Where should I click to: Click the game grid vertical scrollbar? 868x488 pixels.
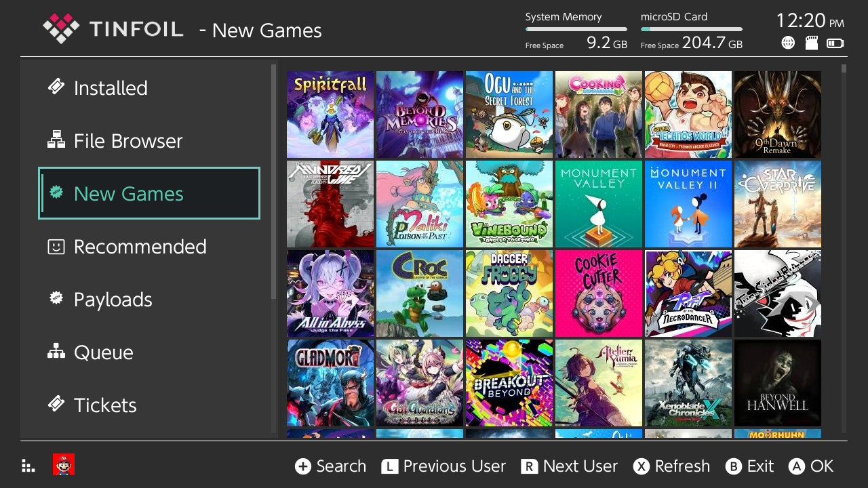(844, 248)
